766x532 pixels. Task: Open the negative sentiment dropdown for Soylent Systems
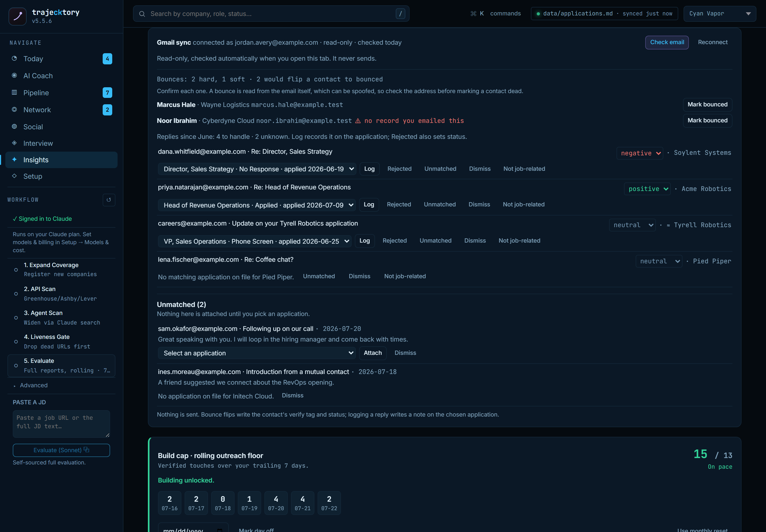point(640,153)
